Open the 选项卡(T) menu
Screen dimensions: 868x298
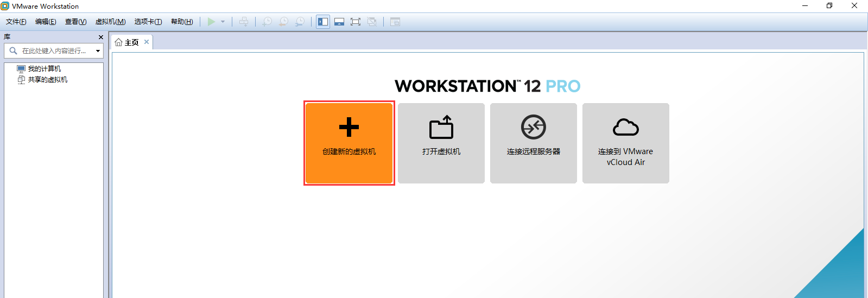(148, 22)
